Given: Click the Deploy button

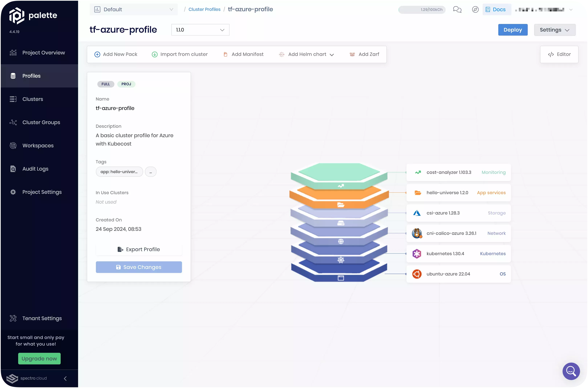Looking at the screenshot, I should coord(513,30).
